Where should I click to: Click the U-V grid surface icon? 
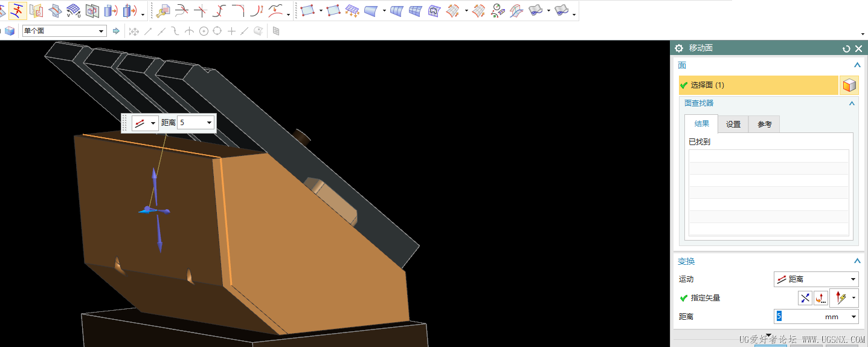tap(74, 10)
